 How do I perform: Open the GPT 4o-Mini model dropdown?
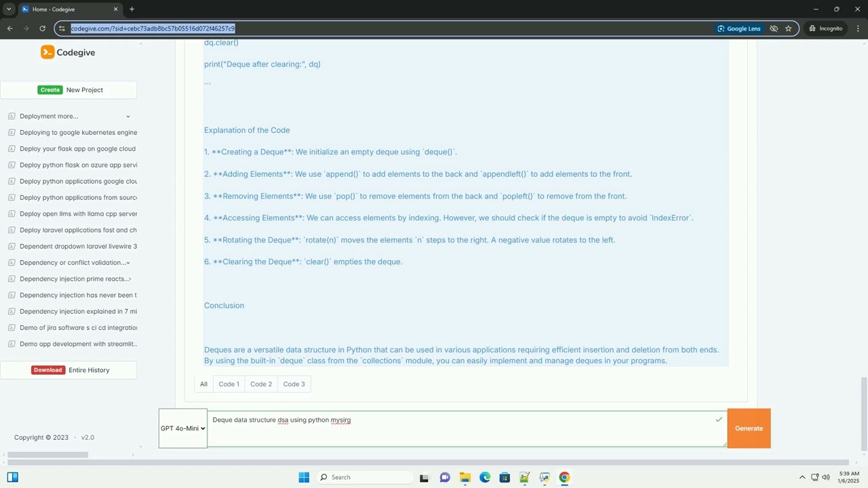(183, 428)
